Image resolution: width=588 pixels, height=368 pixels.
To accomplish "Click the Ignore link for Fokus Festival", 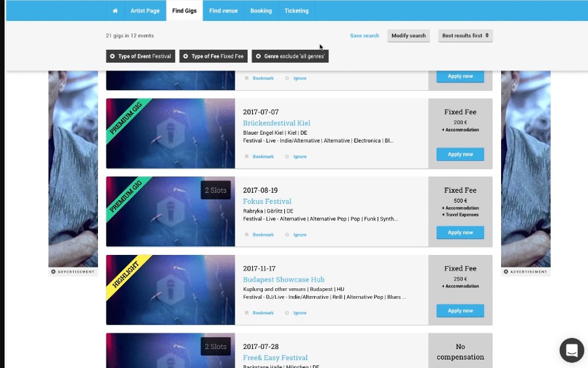I will click(300, 235).
